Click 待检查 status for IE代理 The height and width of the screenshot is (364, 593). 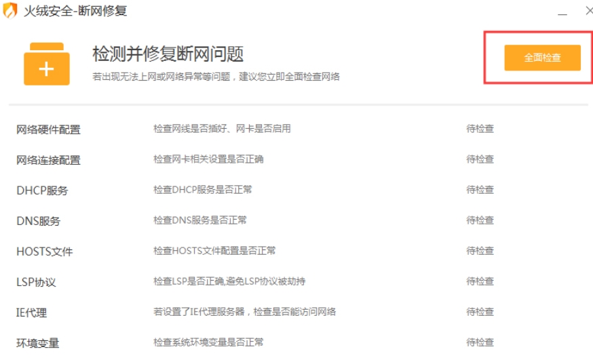pos(480,312)
